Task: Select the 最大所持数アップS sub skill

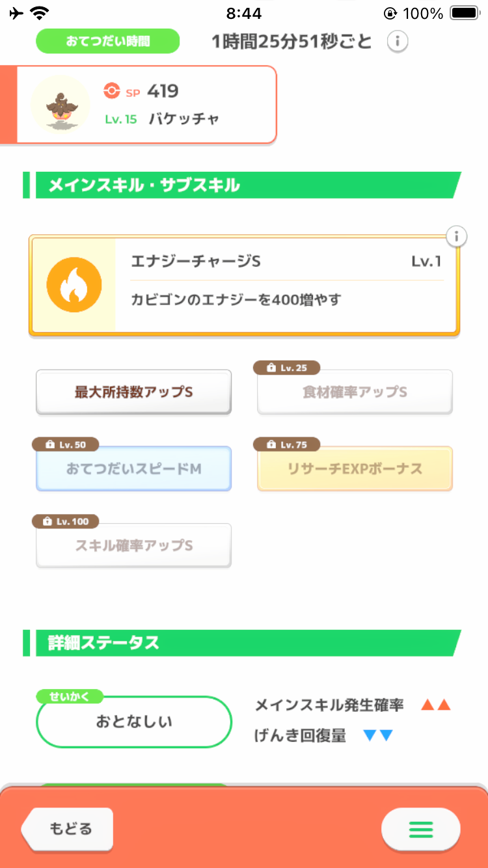Action: (x=133, y=392)
